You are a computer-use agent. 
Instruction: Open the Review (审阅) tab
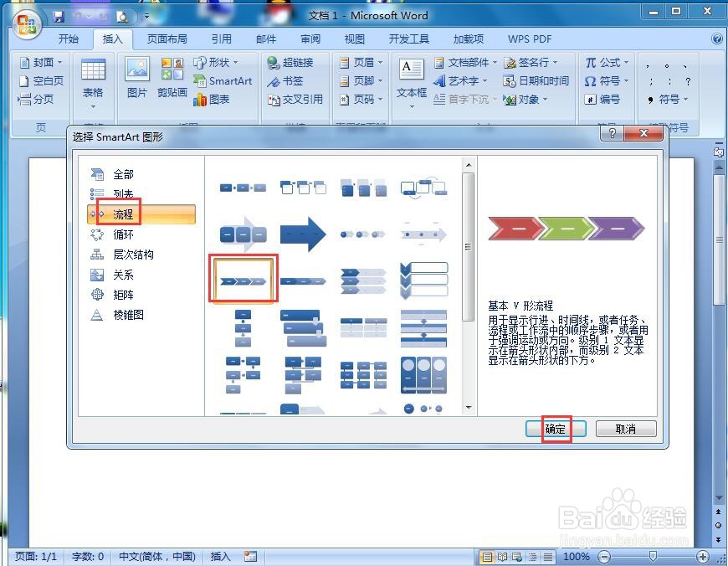[x=310, y=39]
